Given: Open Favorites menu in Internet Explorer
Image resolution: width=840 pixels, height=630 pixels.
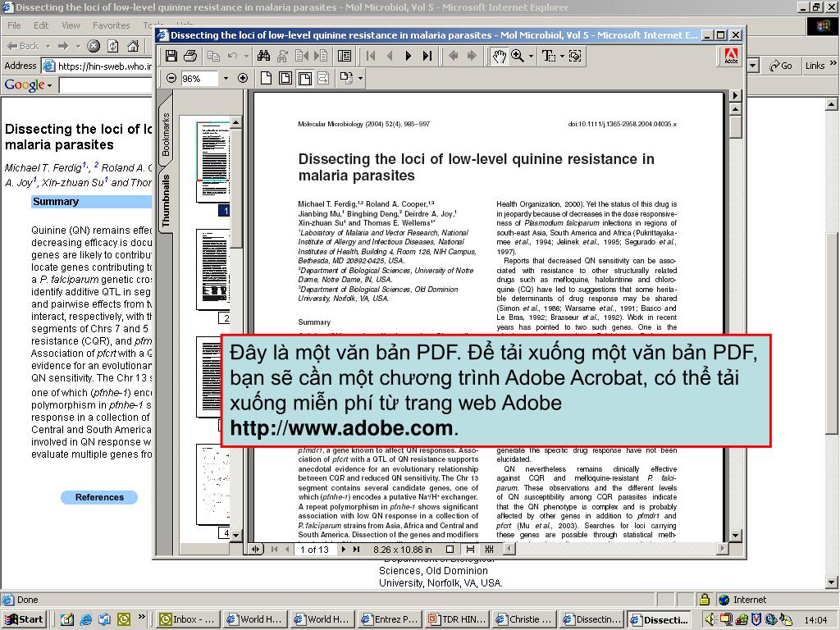Looking at the screenshot, I should 111,25.
